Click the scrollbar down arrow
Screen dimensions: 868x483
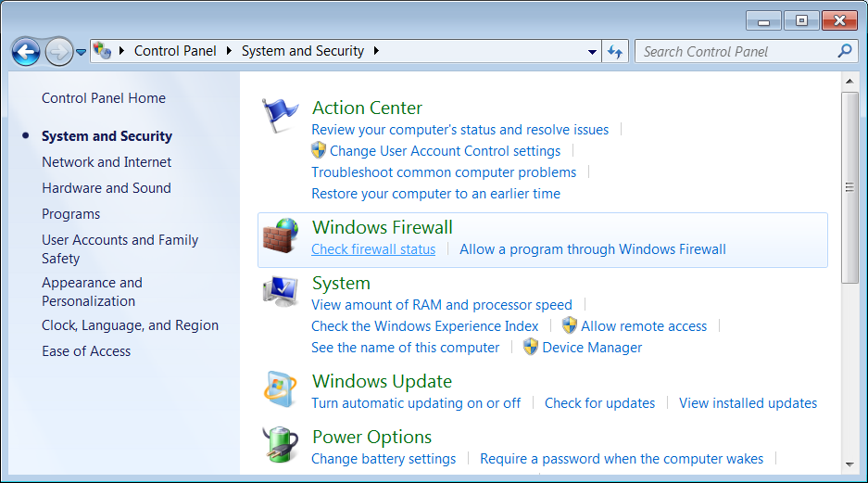[x=849, y=464]
